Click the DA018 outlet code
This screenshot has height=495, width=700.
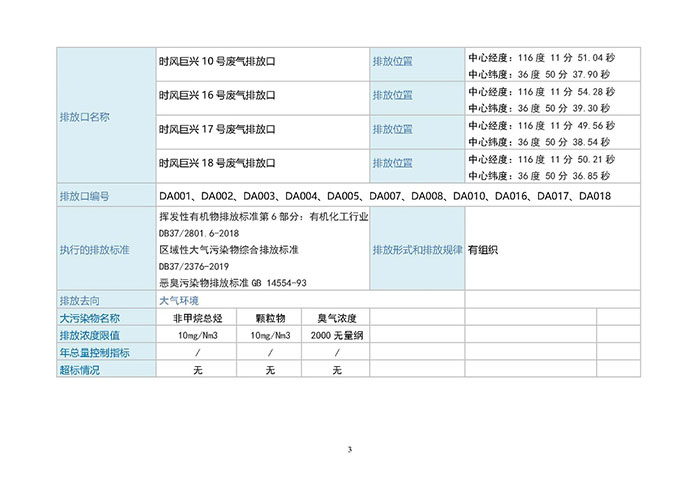click(x=595, y=196)
